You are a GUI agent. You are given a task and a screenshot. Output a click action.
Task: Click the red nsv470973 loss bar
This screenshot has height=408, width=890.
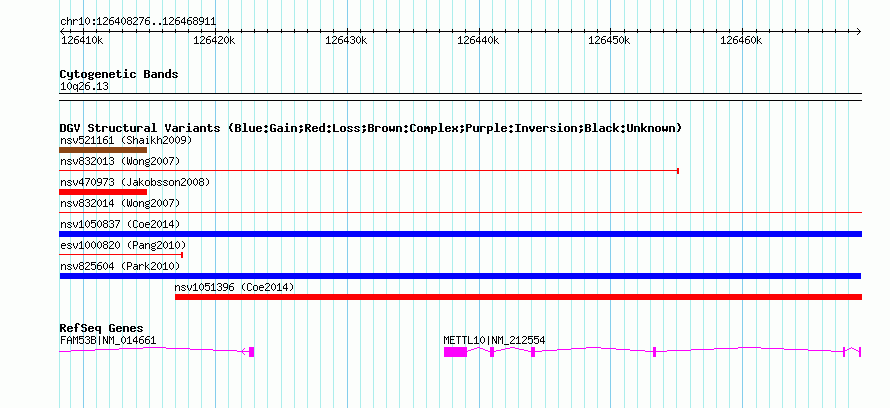pos(103,192)
